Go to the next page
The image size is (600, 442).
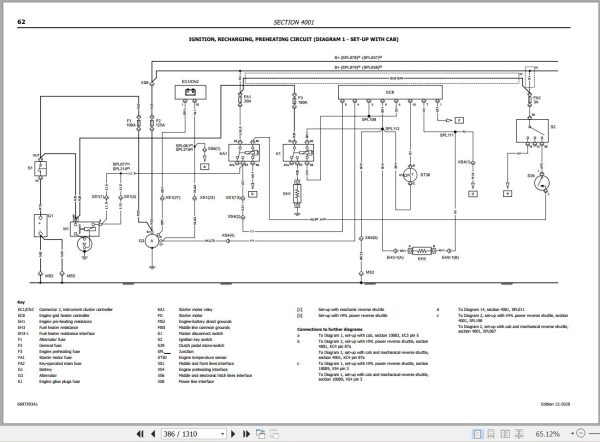tap(233, 434)
